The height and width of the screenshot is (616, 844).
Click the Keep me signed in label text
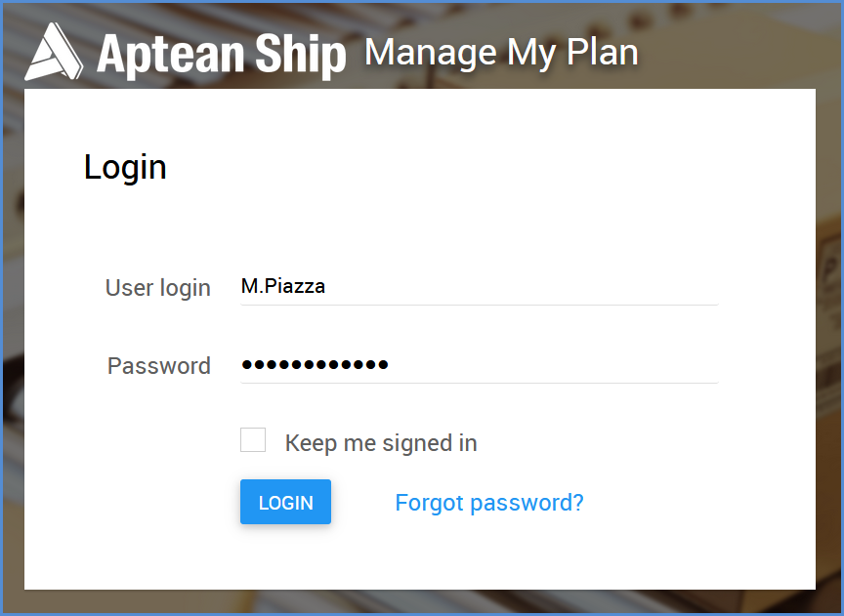[381, 443]
